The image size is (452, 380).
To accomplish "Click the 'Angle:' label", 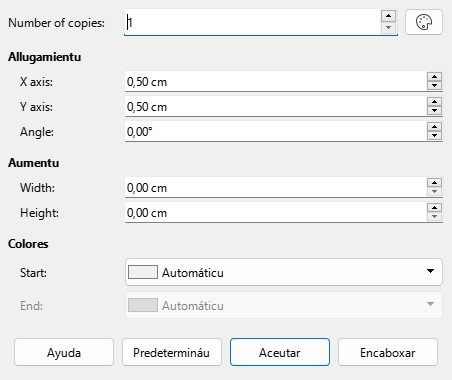I will pos(37,132).
